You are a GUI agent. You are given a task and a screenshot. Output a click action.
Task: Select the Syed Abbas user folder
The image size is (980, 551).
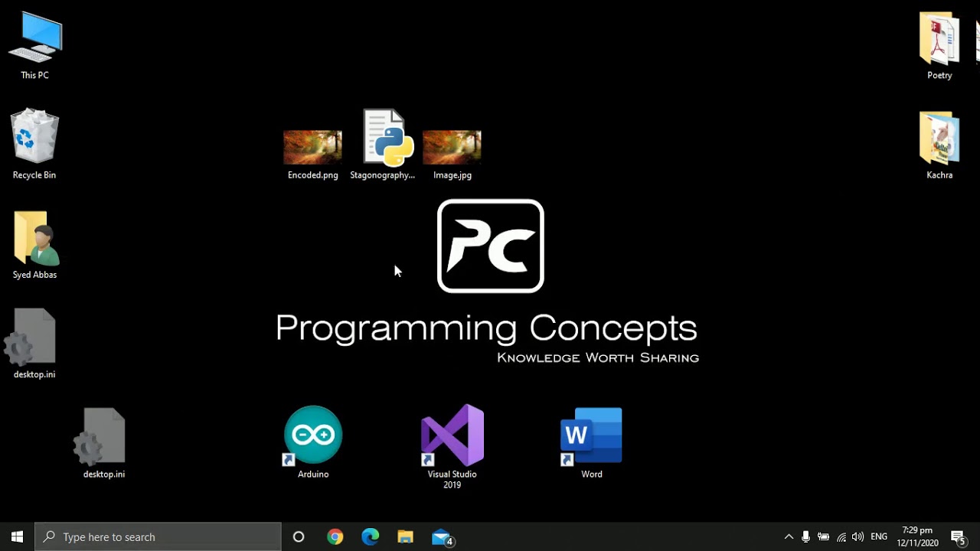34,244
